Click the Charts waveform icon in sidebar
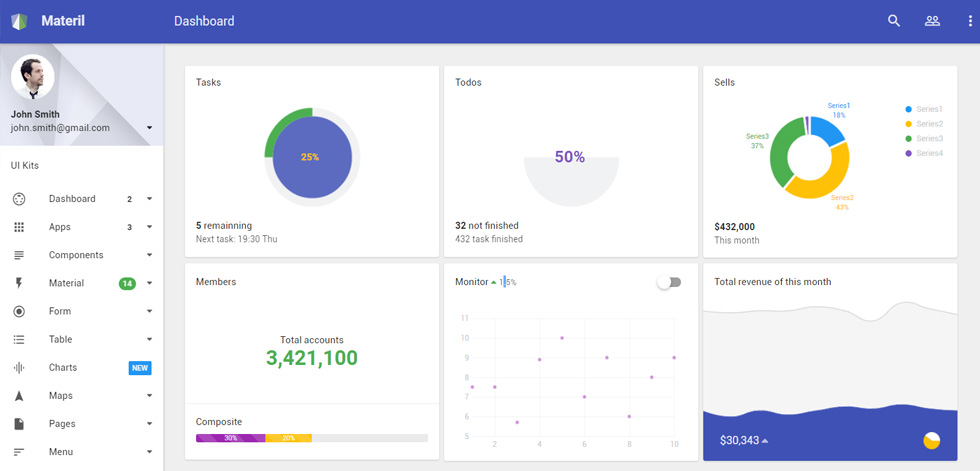980x471 pixels. click(x=19, y=367)
